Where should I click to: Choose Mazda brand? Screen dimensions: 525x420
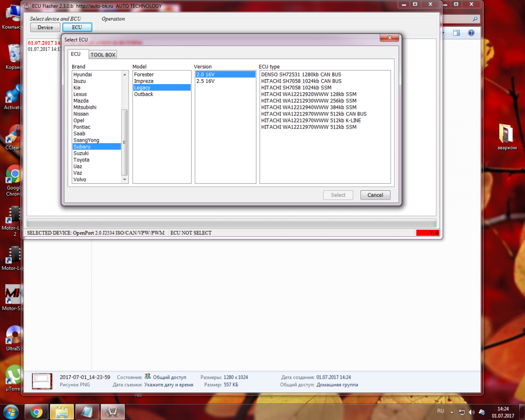[96, 101]
